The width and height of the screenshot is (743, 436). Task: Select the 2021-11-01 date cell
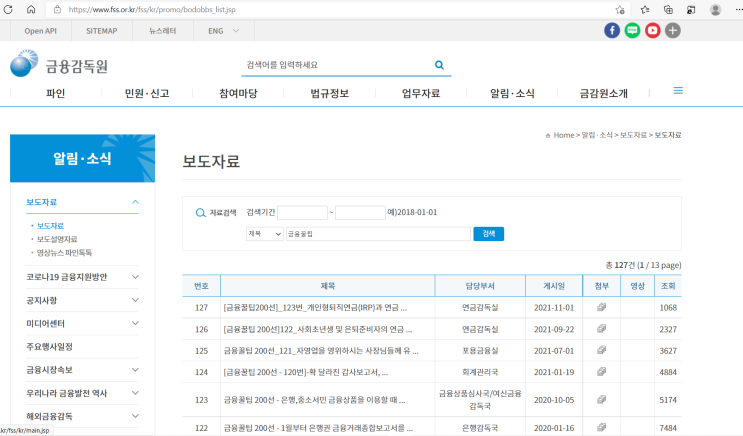[x=553, y=308]
